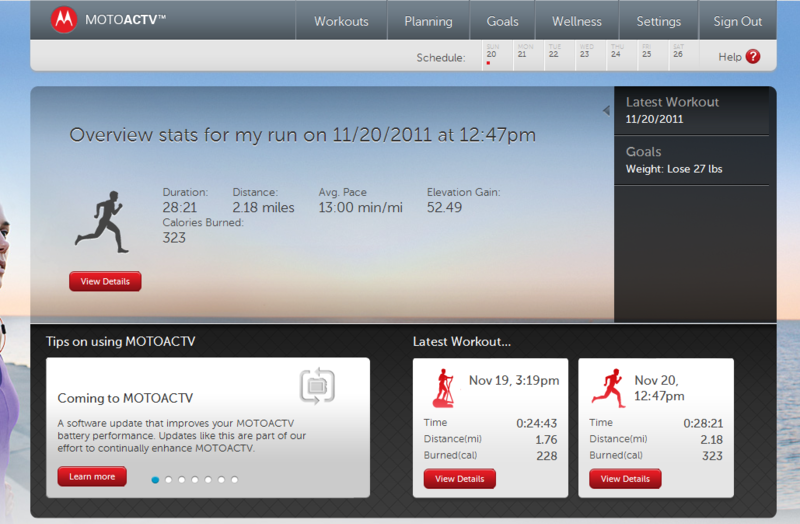
Task: Click the '0:24:43' time value
Action: 536,423
